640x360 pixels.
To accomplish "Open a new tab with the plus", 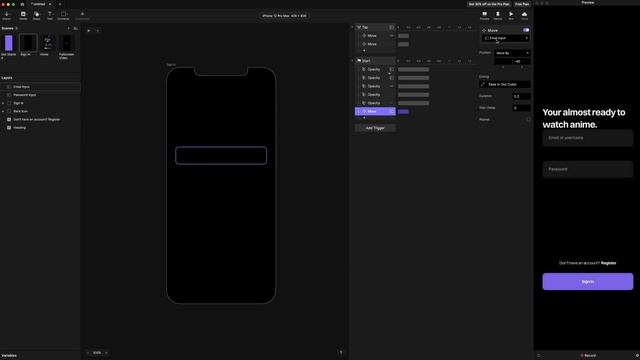I will pyautogui.click(x=60, y=4).
